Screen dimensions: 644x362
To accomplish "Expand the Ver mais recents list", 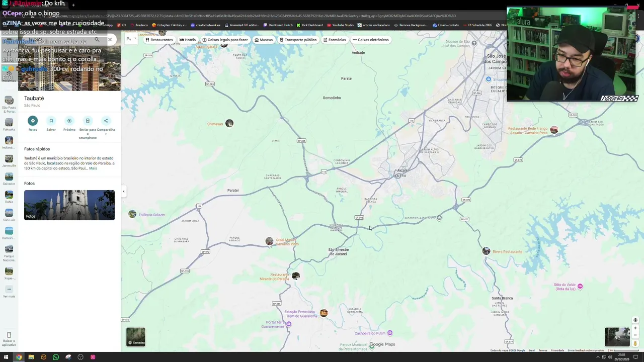I will pos(9,292).
